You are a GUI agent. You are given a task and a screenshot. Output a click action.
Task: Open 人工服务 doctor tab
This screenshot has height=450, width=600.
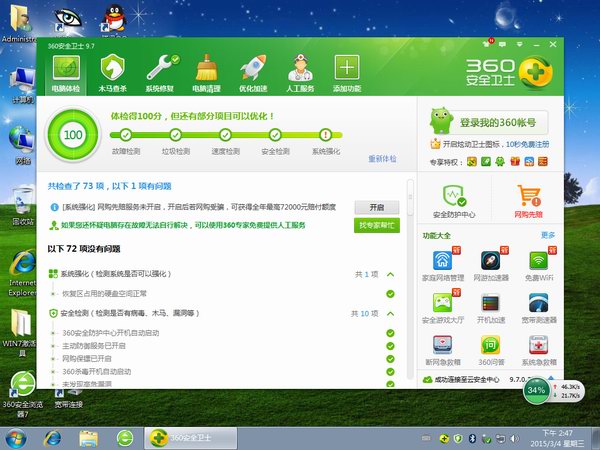[300, 75]
